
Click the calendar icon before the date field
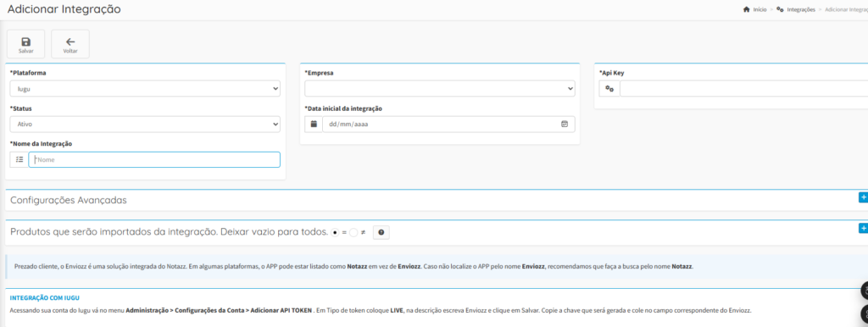pyautogui.click(x=314, y=125)
